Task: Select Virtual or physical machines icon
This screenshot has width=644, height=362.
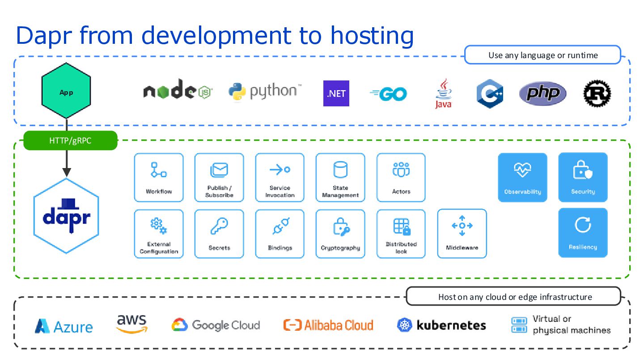Action: point(519,325)
